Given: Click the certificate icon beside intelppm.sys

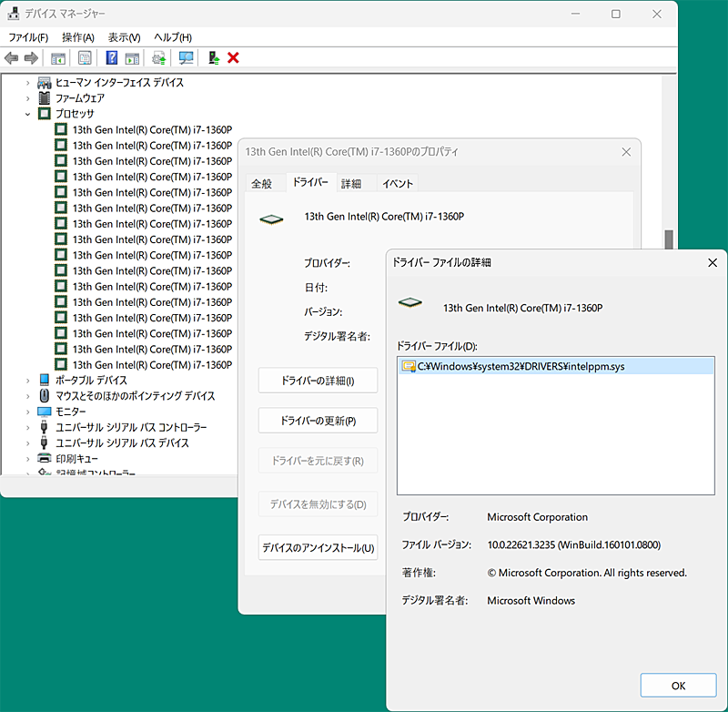Looking at the screenshot, I should [x=409, y=366].
